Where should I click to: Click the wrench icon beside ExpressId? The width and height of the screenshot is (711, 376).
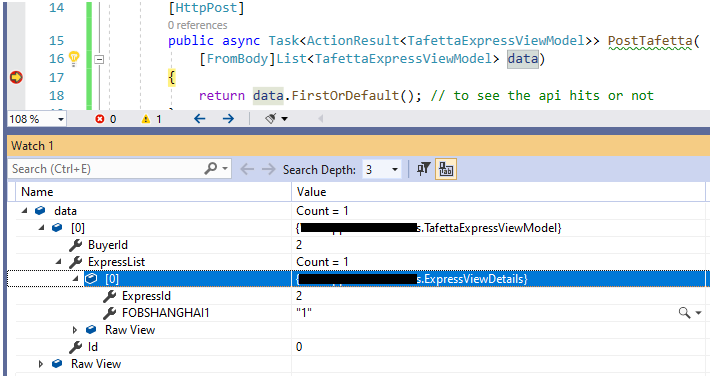[x=109, y=296]
